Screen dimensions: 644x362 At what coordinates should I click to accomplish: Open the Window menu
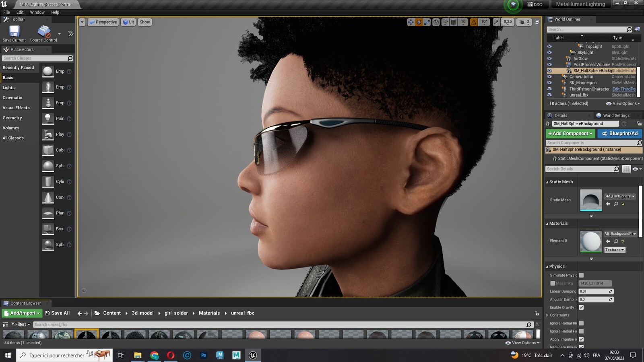(x=37, y=12)
